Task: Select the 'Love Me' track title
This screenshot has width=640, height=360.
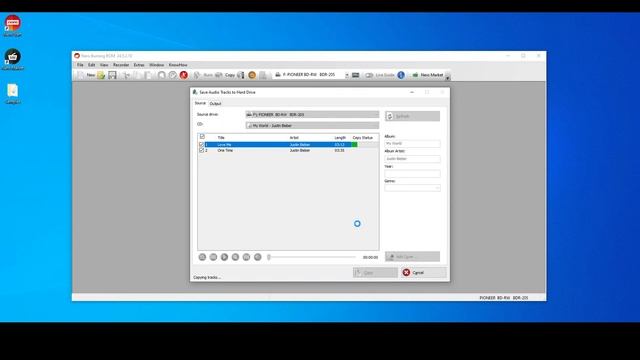Action: (x=224, y=144)
